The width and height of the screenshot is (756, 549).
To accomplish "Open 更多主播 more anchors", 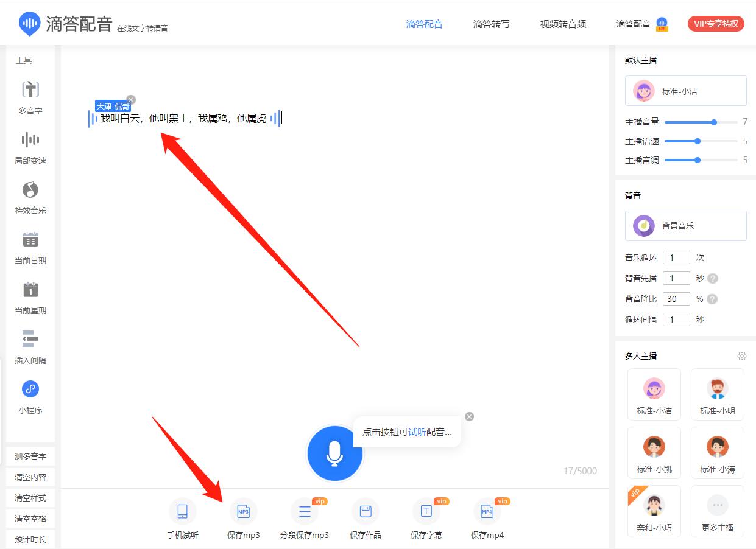I will click(x=718, y=511).
